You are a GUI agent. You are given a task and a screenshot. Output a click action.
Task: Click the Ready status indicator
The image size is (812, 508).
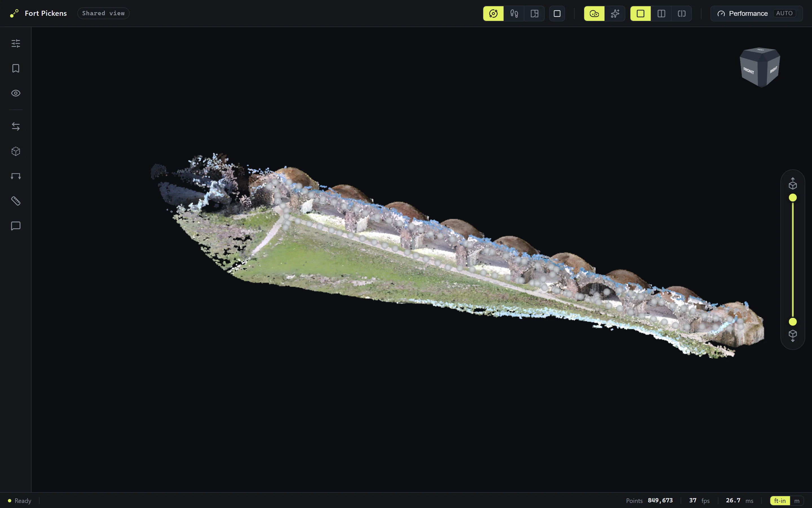coord(19,501)
